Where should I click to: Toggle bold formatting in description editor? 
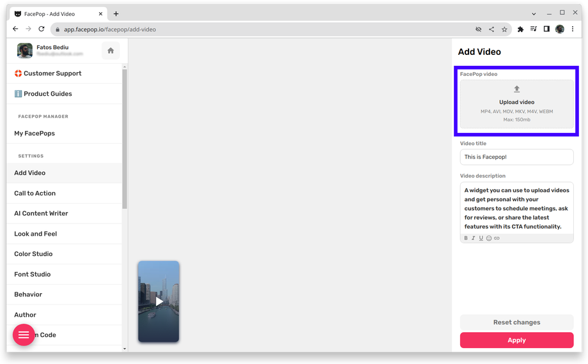click(x=466, y=238)
